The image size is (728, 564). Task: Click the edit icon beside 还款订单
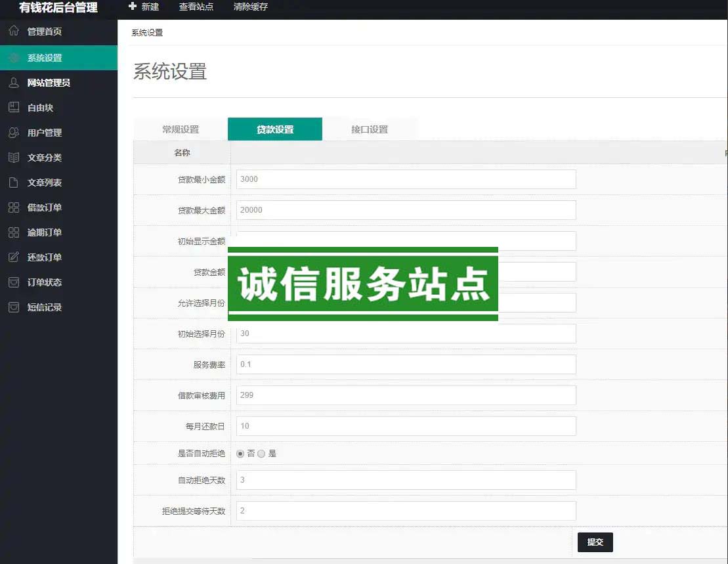14,257
